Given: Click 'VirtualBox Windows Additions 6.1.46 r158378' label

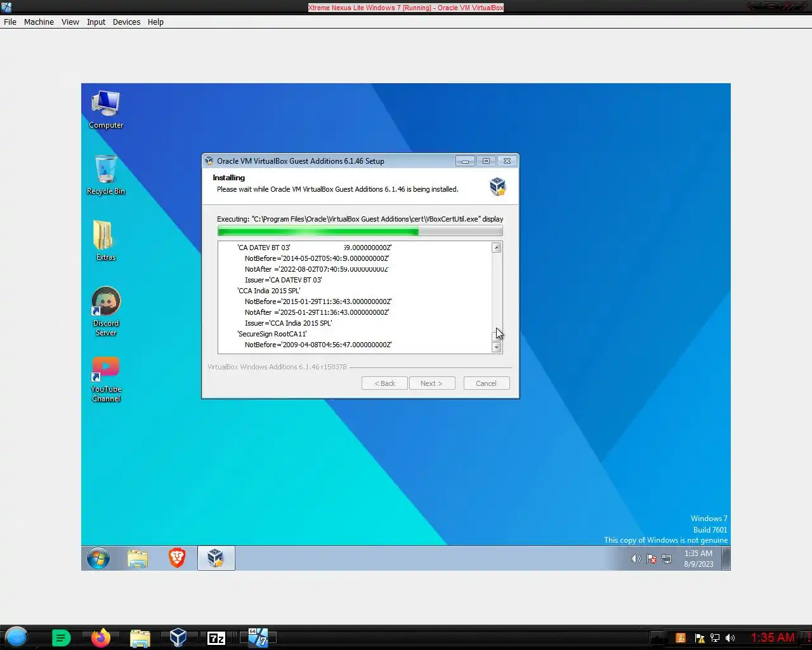Looking at the screenshot, I should (277, 367).
